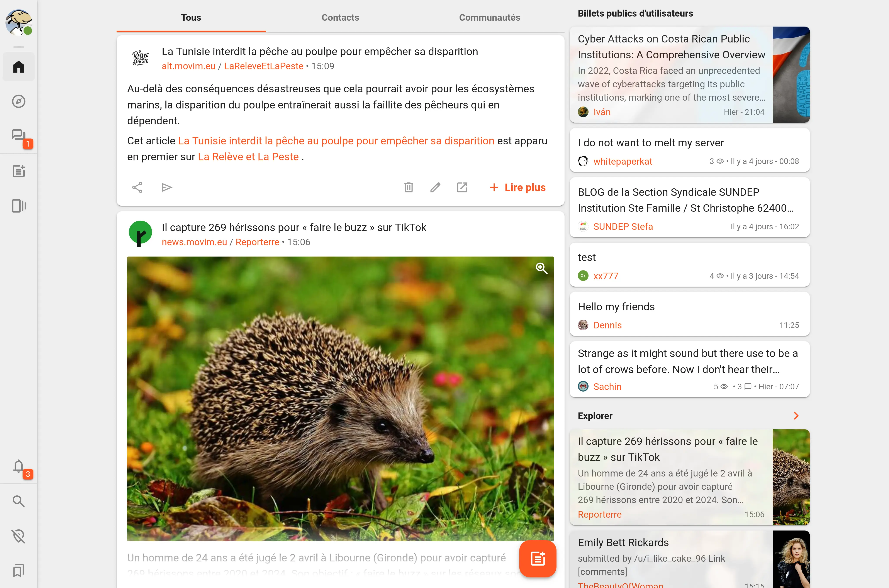Open the Chats icon with unread badge
The image size is (889, 588).
point(18,136)
